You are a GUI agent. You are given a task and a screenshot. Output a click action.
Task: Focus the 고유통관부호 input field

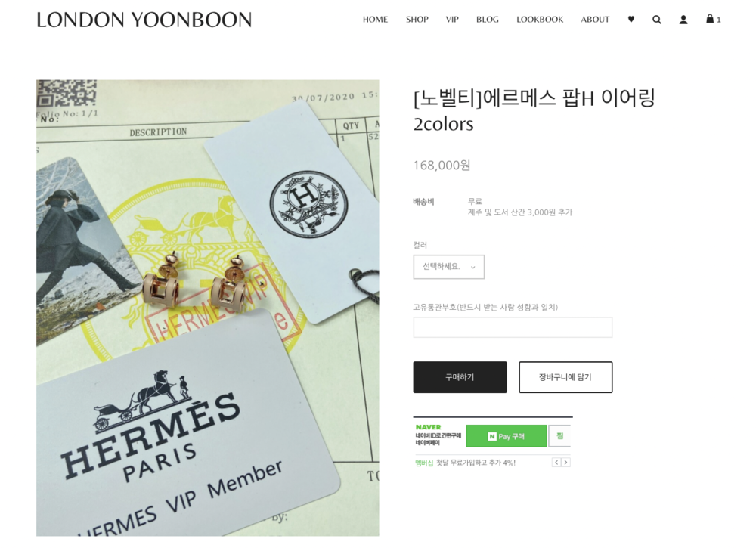pos(513,327)
